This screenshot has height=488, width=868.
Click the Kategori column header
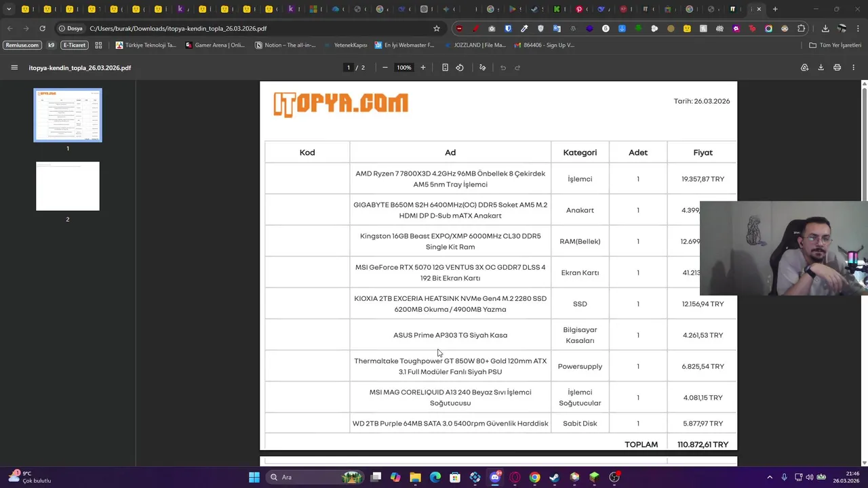click(x=580, y=152)
